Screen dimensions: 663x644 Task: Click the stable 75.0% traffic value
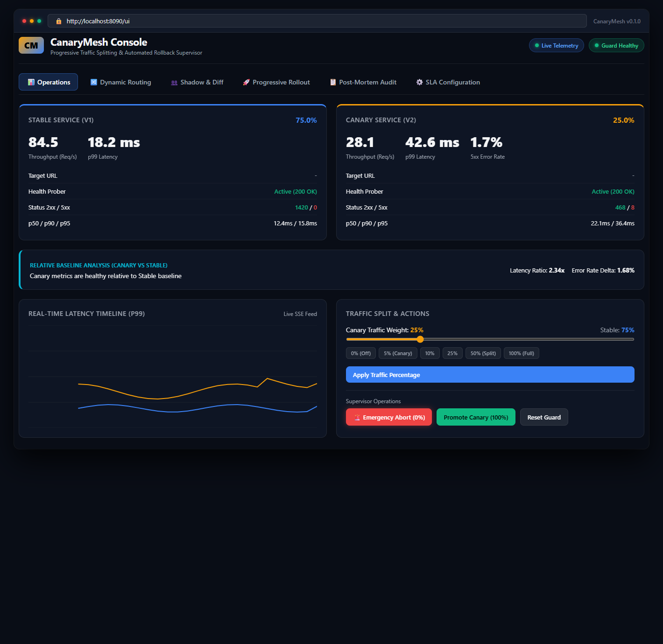pos(306,120)
